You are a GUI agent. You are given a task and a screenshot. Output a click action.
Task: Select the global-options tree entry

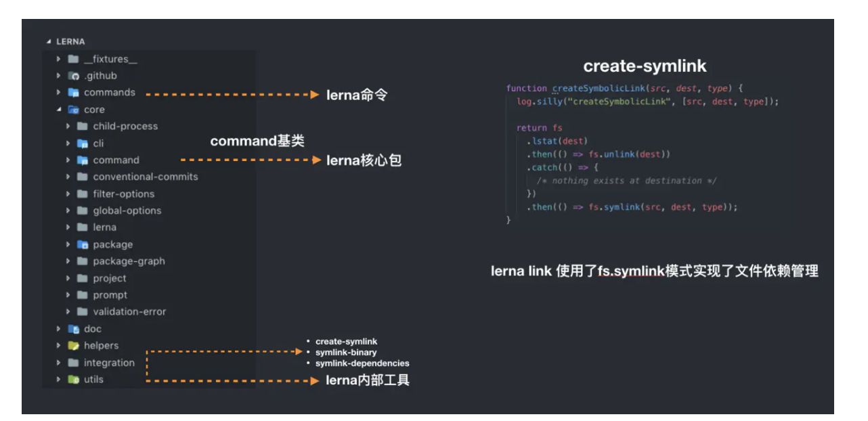click(127, 210)
